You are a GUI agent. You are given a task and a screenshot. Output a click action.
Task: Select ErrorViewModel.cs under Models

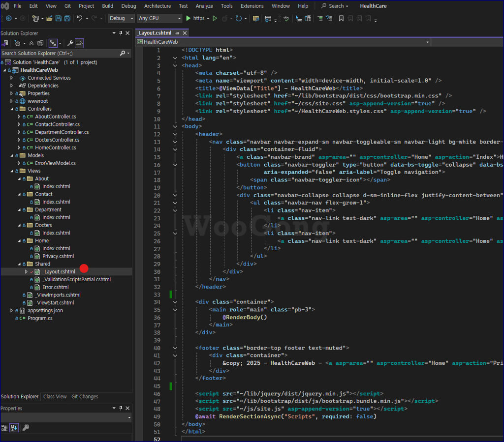pos(55,163)
